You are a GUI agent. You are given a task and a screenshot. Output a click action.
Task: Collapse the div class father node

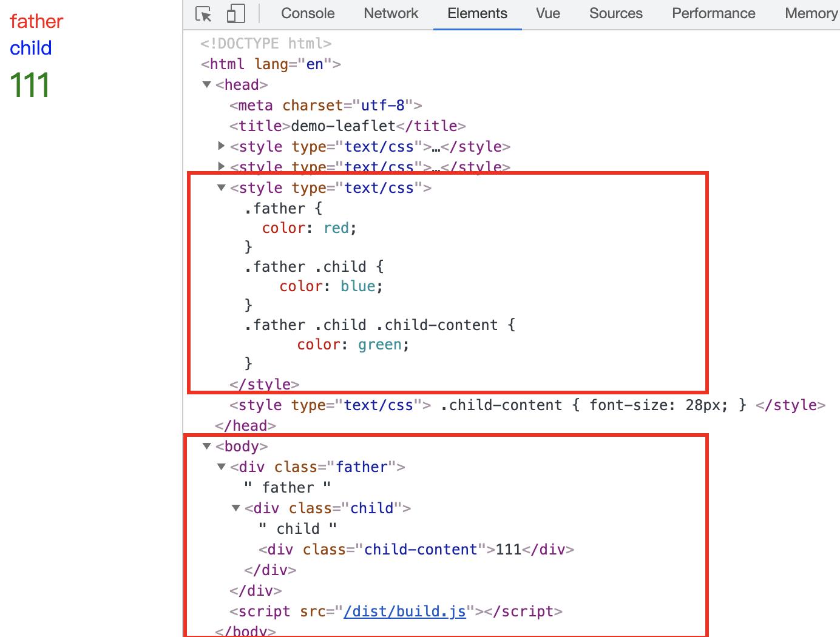click(222, 467)
